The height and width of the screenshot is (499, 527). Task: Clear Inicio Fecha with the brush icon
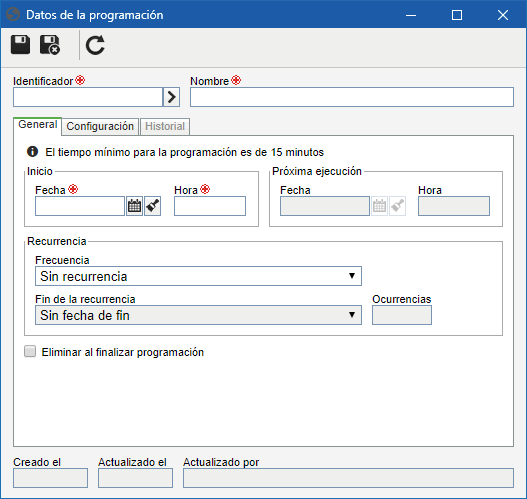153,206
